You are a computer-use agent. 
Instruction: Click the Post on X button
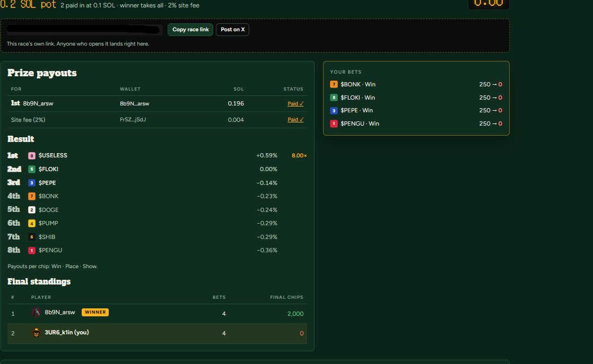233,30
